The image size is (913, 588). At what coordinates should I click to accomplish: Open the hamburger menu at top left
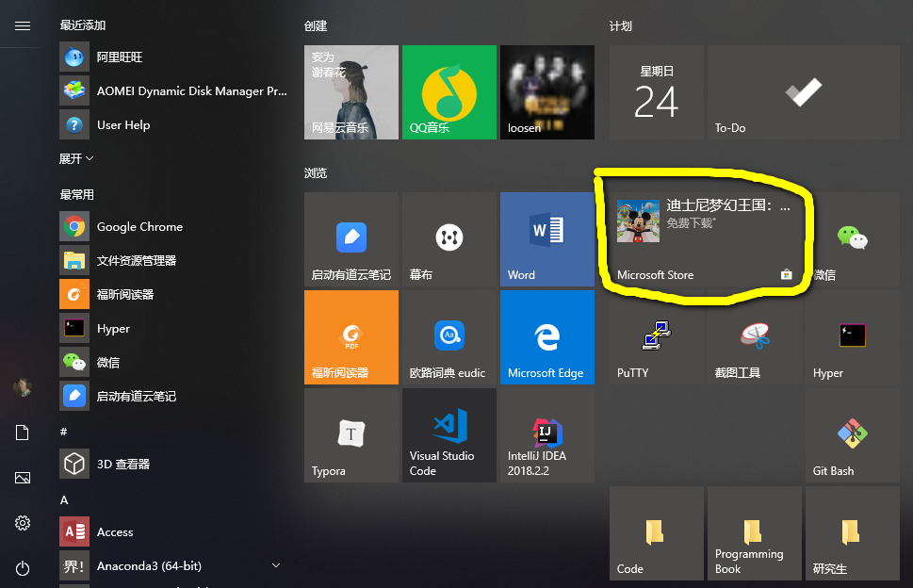pos(23,25)
